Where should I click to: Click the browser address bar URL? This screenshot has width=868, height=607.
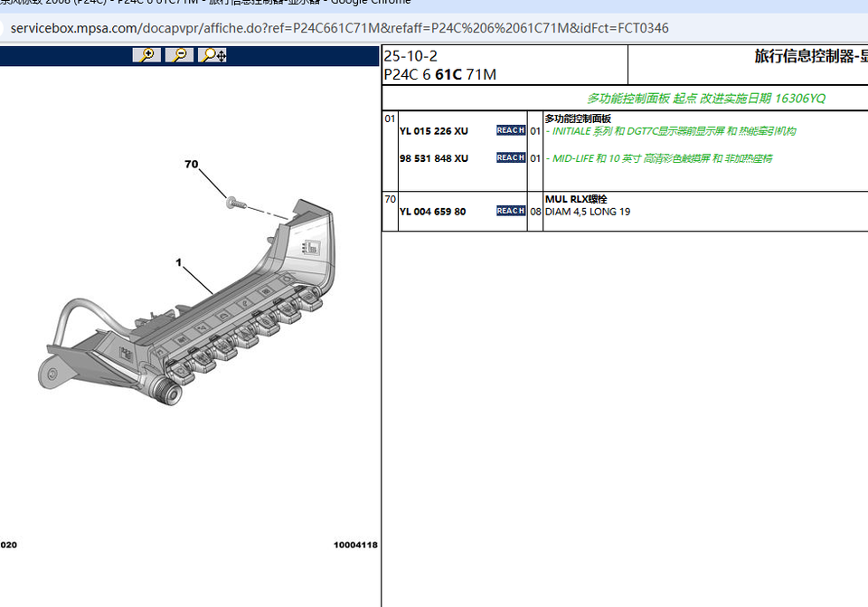pyautogui.click(x=339, y=28)
